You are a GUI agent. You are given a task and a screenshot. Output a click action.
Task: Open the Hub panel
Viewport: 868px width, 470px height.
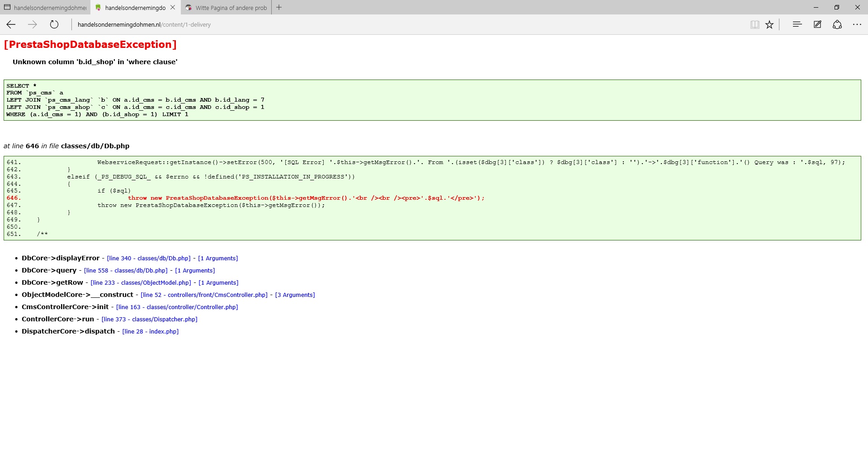797,24
